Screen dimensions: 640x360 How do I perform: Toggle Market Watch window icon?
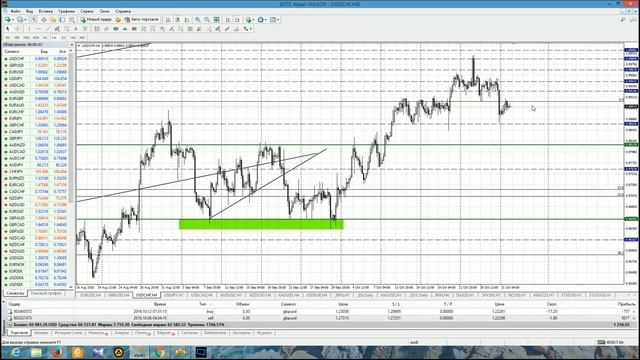pos(34,20)
